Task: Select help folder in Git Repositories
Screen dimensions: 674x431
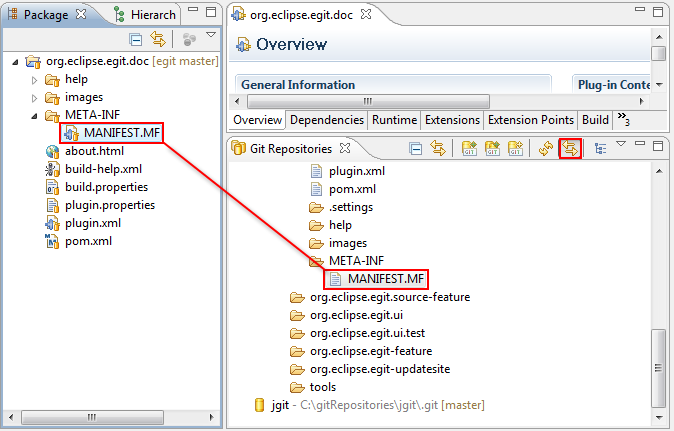Action: [340, 226]
